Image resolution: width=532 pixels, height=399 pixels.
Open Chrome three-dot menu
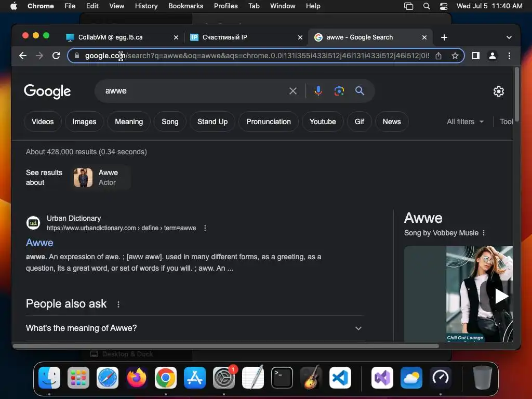[509, 56]
